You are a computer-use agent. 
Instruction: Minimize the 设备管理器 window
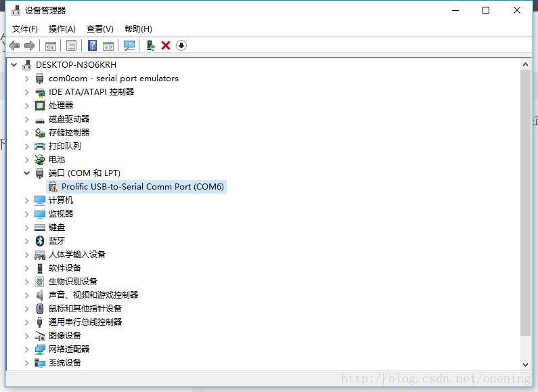[x=455, y=10]
